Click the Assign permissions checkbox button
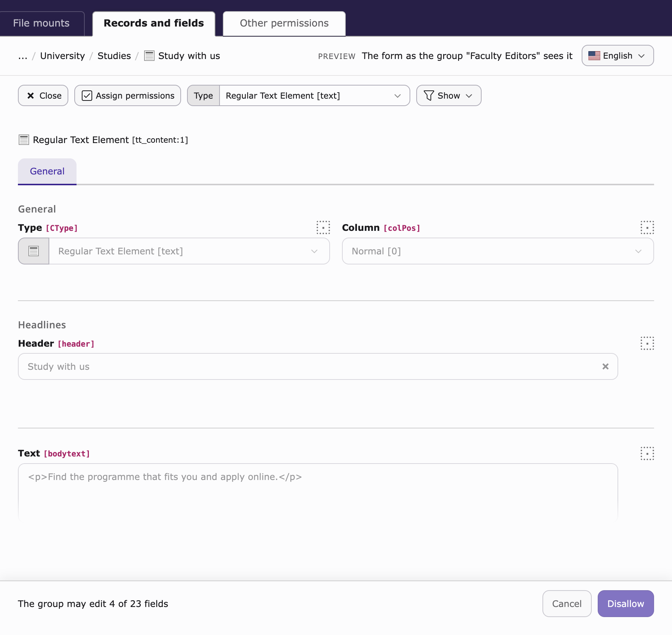The image size is (672, 635). click(x=128, y=96)
